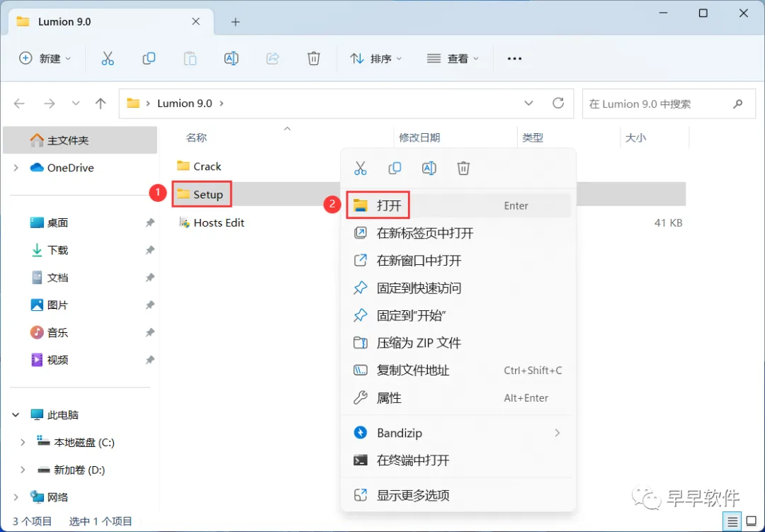Viewport: 765px width, 532px height.
Task: Refresh the current folder view
Action: 558,103
